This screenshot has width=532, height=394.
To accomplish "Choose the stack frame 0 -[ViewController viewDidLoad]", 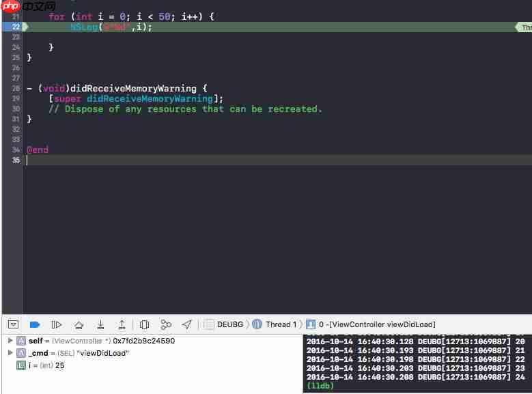I will click(377, 324).
